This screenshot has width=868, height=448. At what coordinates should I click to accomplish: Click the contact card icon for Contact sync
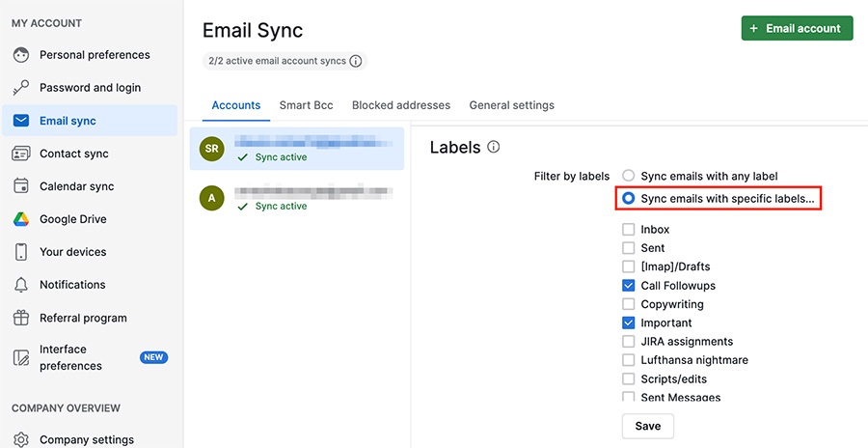click(21, 154)
